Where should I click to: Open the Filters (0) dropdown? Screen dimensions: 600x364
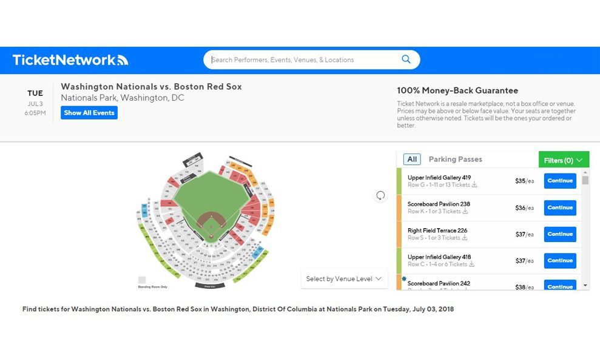(x=564, y=160)
